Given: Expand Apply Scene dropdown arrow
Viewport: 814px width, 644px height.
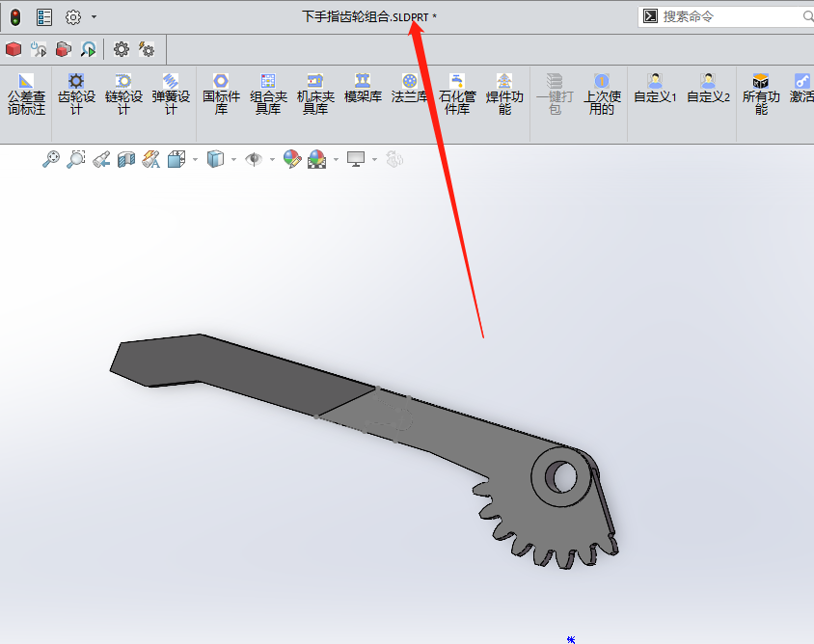Looking at the screenshot, I should 336,159.
